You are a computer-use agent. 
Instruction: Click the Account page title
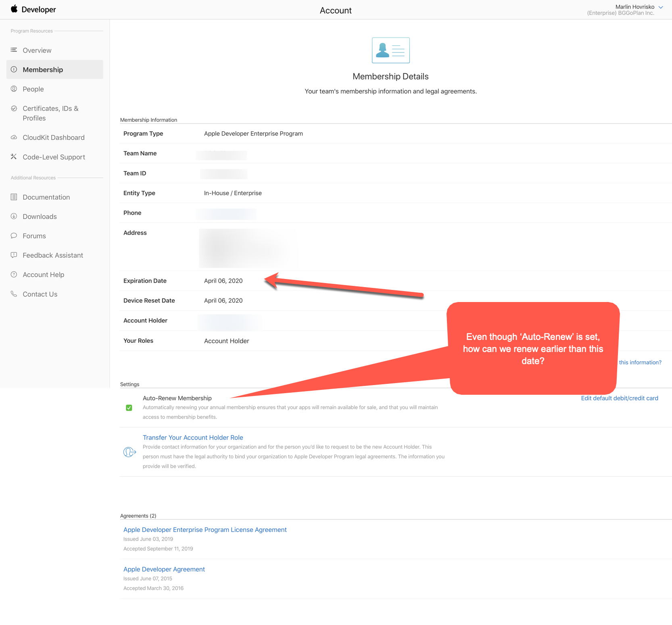[336, 10]
